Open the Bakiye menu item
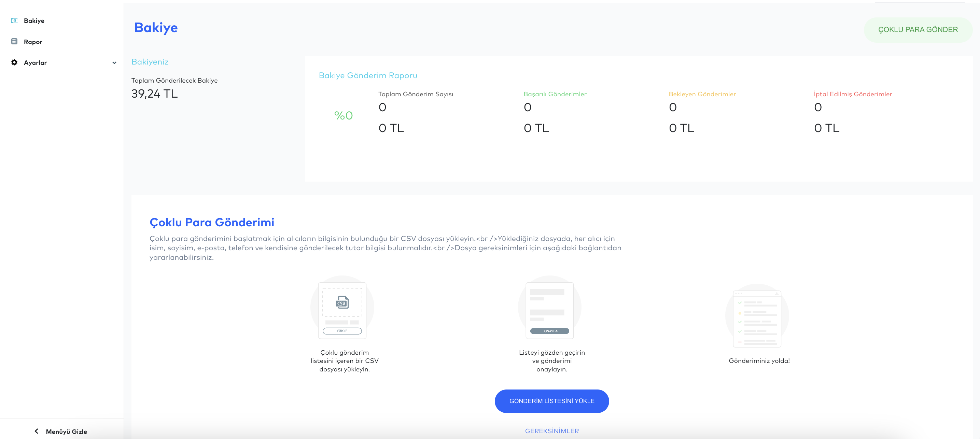 tap(34, 20)
